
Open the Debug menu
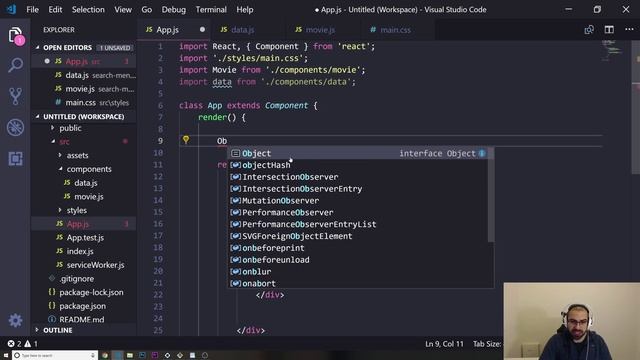pyautogui.click(x=173, y=9)
